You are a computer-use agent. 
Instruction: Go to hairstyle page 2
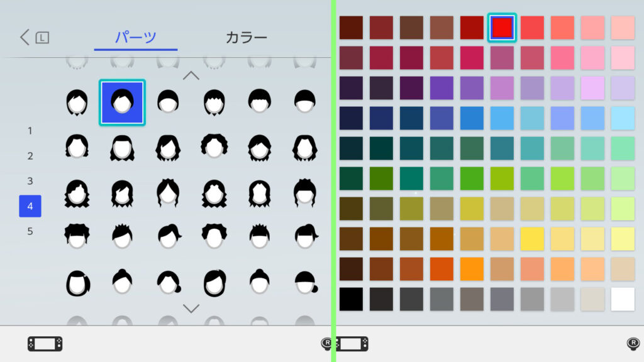[30, 156]
